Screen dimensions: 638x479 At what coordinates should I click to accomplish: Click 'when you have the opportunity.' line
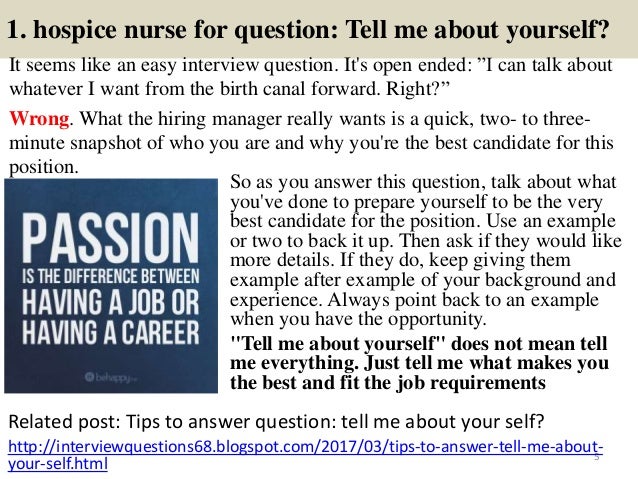[358, 319]
